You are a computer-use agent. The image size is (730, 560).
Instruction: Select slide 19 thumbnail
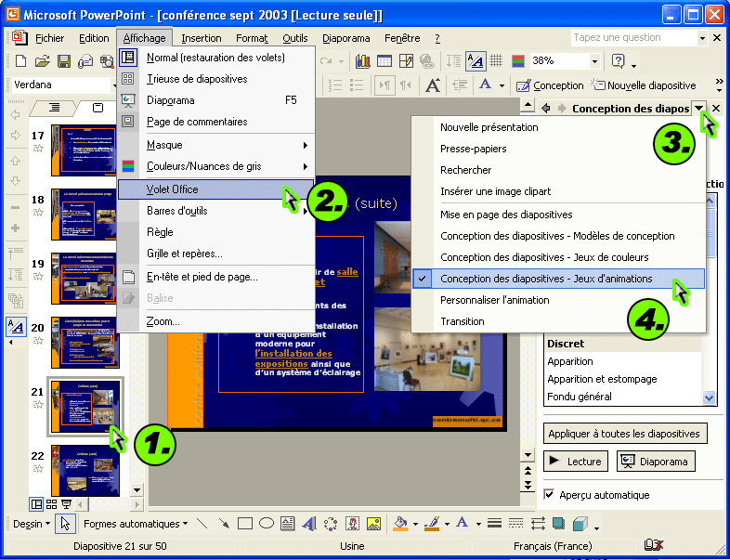click(83, 279)
